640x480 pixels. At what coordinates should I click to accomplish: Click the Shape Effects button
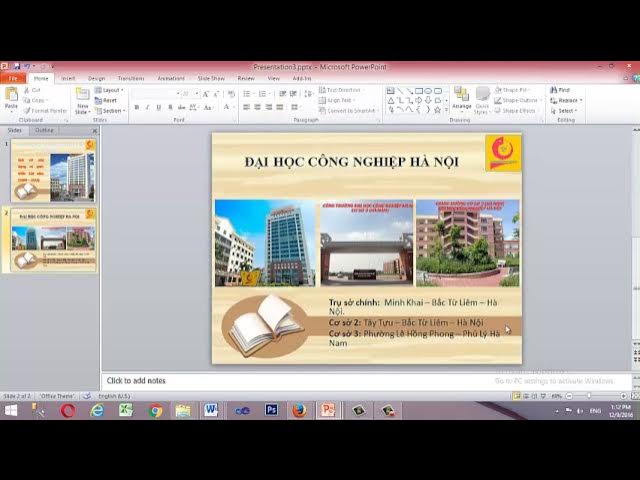pos(515,111)
